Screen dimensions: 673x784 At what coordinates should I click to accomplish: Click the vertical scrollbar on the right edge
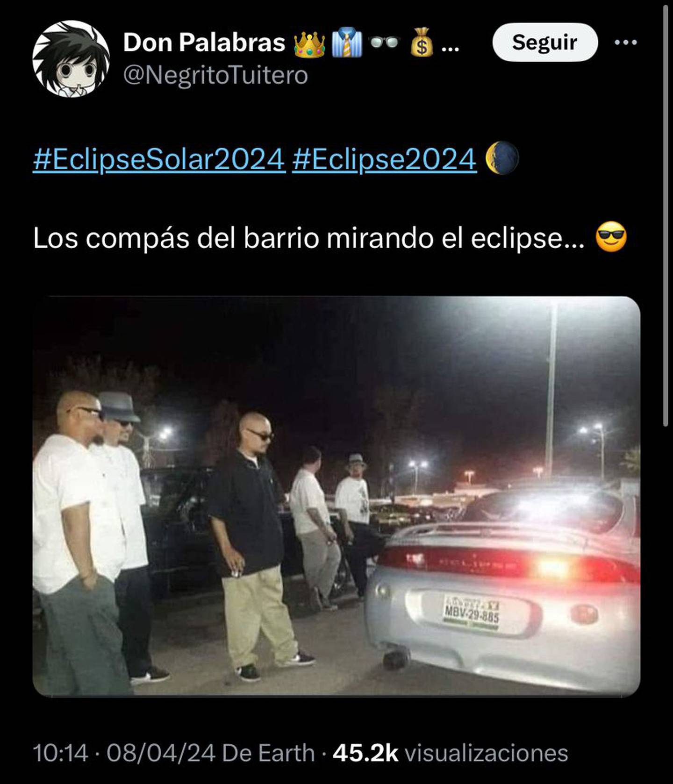[666, 215]
